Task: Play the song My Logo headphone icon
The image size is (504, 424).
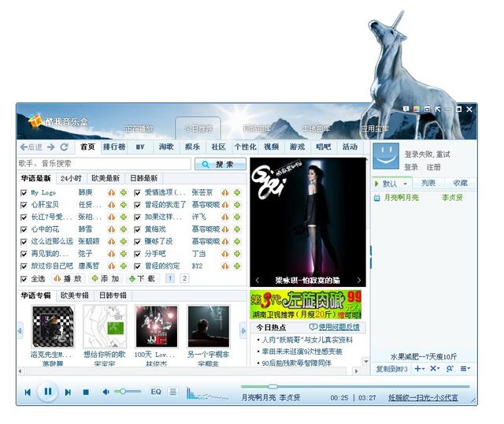Action: pyautogui.click(x=112, y=192)
